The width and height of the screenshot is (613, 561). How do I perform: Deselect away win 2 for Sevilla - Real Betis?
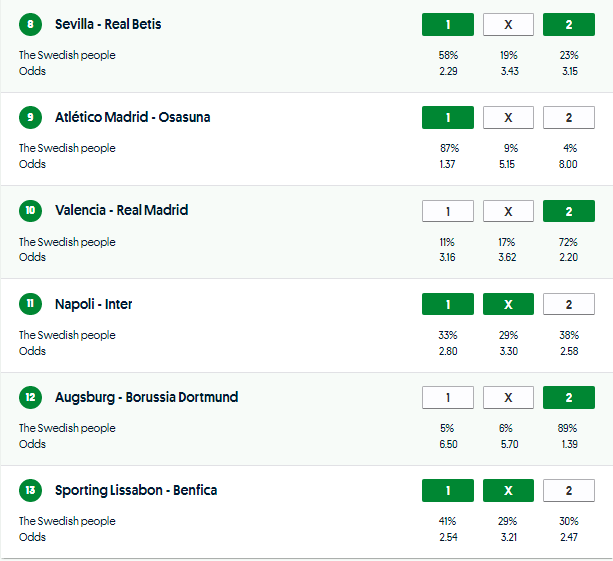pyautogui.click(x=569, y=24)
